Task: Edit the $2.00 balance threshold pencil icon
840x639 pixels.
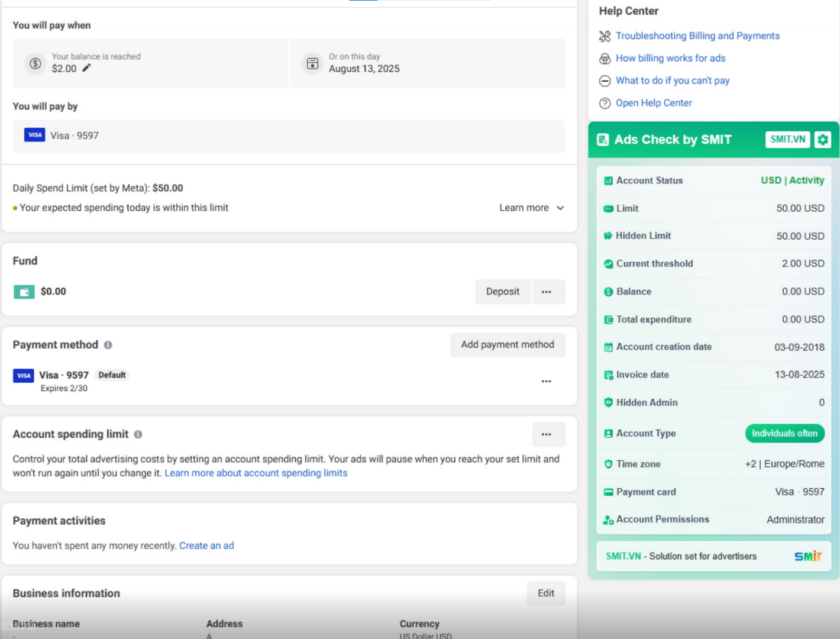Action: coord(86,68)
